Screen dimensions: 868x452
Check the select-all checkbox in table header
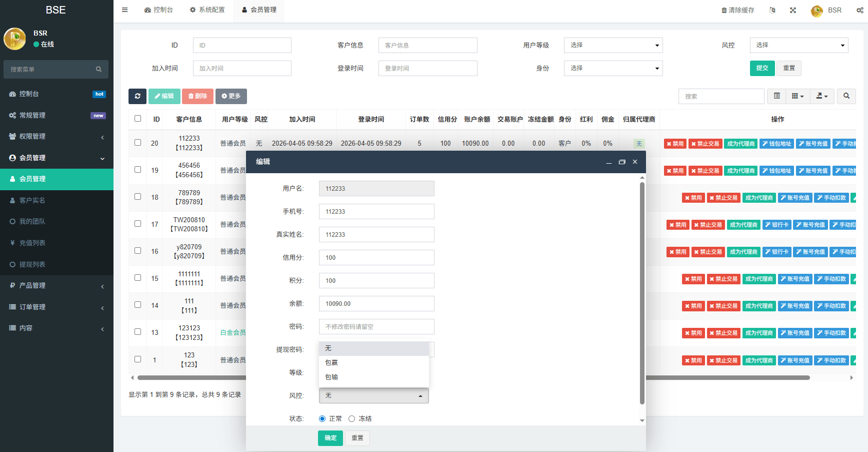click(137, 119)
